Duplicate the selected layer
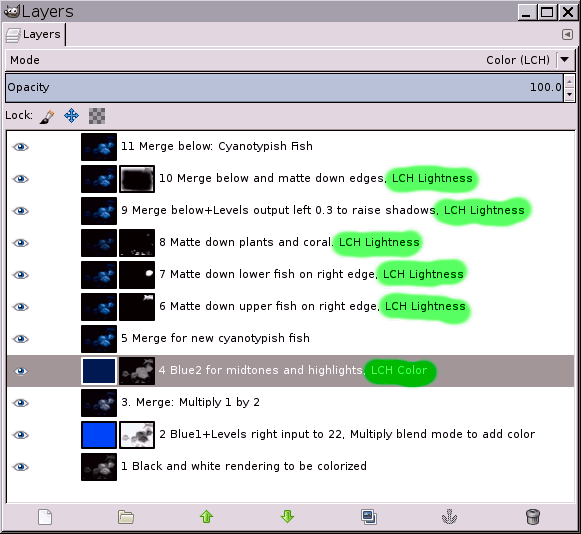This screenshot has width=581, height=534. click(x=369, y=517)
